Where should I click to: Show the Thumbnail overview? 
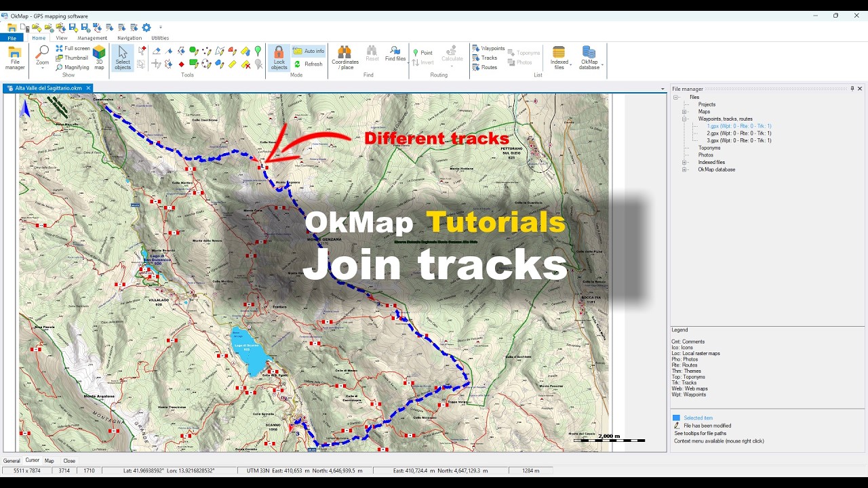tap(73, 58)
